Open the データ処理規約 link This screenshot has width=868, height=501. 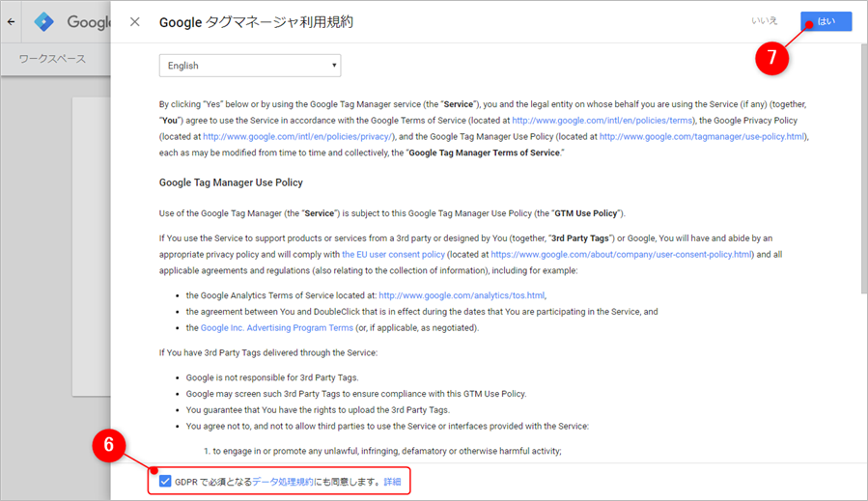click(x=283, y=482)
